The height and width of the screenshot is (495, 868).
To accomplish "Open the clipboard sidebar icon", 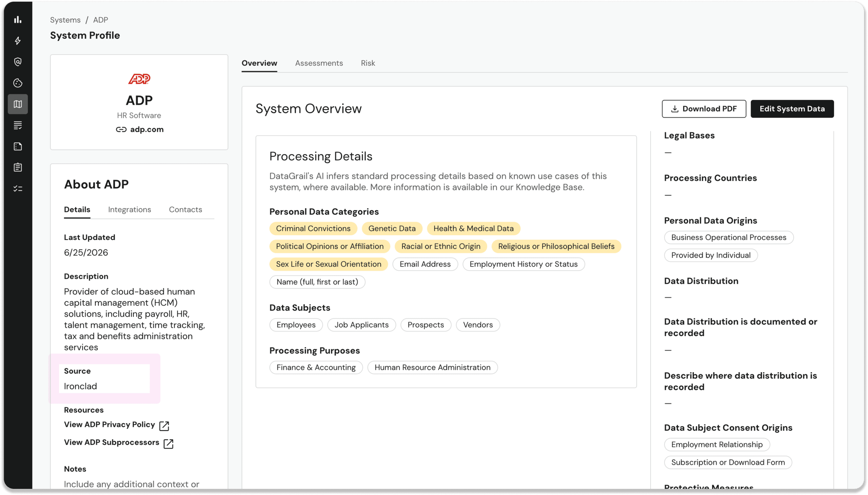I will pos(18,167).
